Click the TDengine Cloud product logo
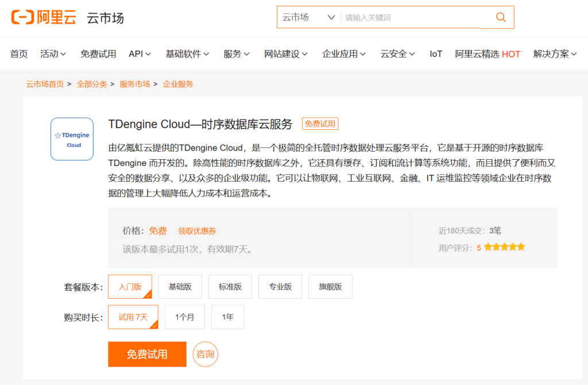The image size is (588, 385). [72, 138]
